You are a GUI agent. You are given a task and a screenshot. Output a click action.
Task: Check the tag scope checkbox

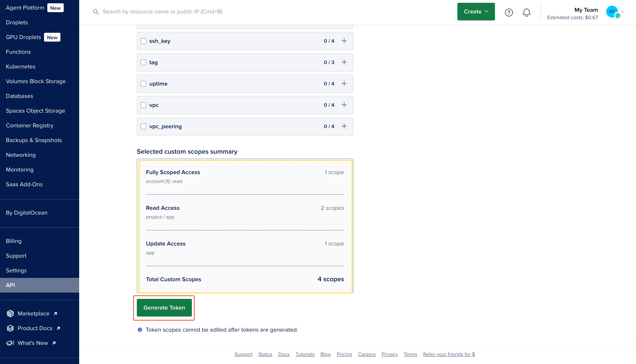pos(143,62)
